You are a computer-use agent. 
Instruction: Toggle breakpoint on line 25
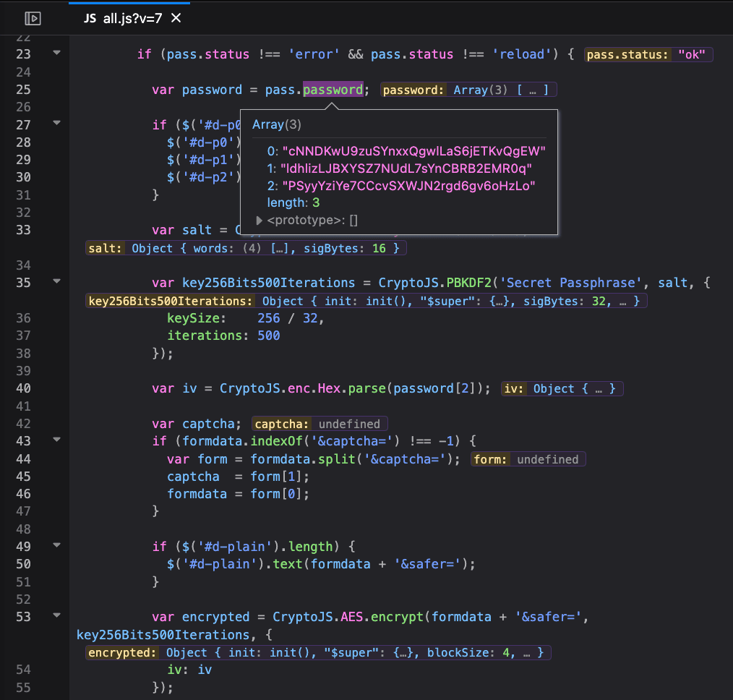pos(23,90)
